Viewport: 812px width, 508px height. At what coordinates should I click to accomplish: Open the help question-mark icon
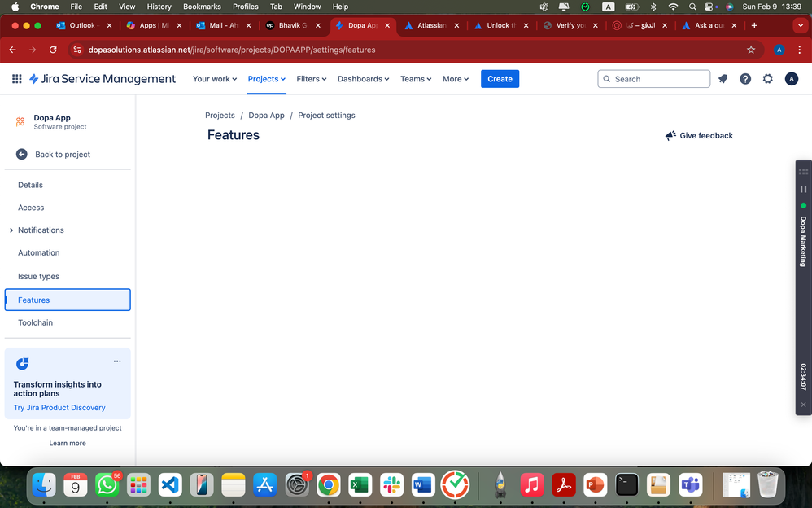(x=744, y=78)
